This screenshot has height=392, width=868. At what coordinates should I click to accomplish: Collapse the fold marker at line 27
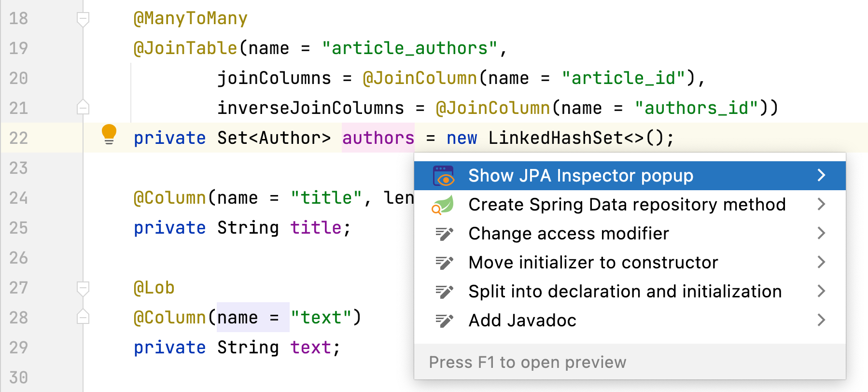point(83,288)
